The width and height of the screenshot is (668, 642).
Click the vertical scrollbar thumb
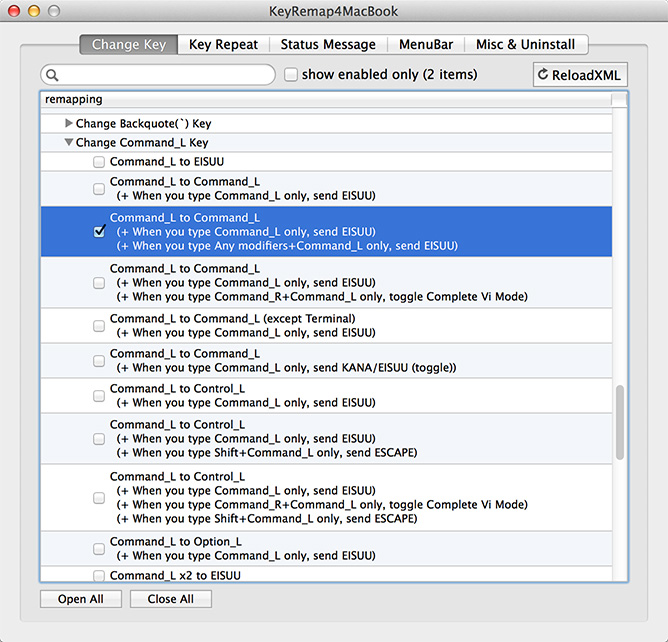coord(620,422)
